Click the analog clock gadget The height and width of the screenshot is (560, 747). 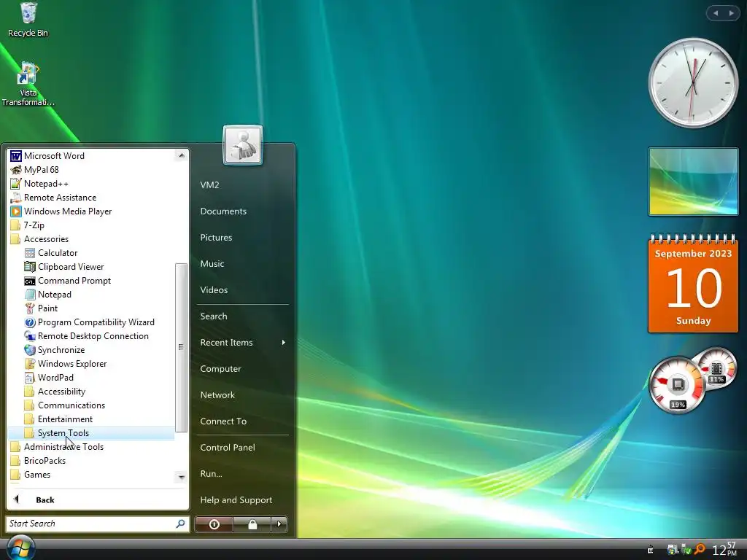click(x=693, y=82)
